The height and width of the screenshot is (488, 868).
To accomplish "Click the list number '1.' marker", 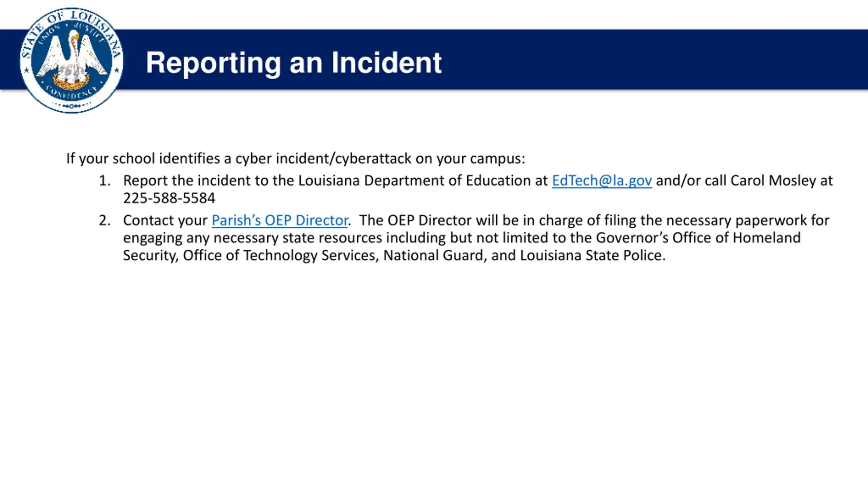I will pos(104,181).
